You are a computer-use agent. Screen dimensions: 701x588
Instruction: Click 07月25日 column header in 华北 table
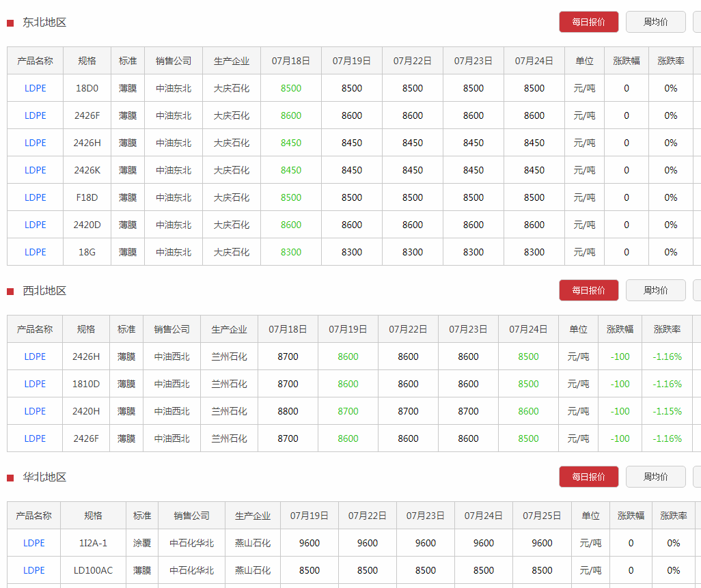tap(542, 516)
